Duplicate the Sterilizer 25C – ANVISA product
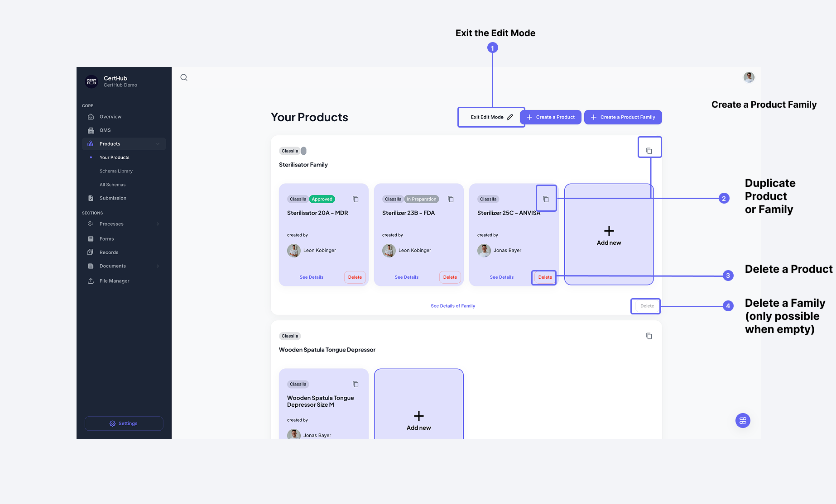The height and width of the screenshot is (504, 836). (546, 198)
